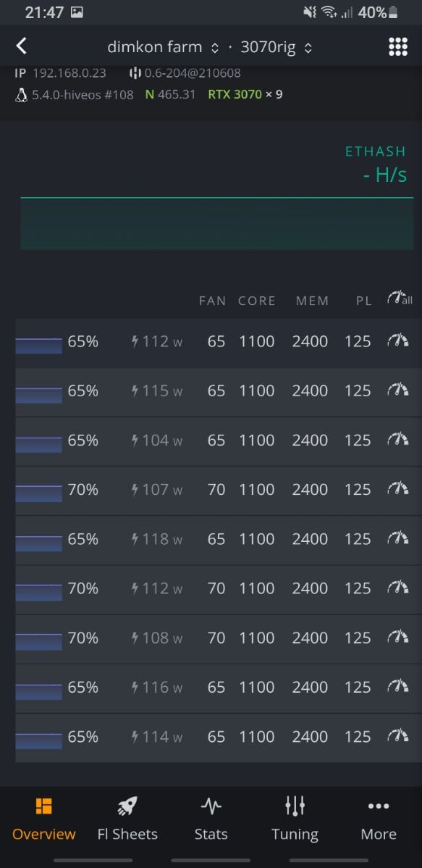Open overclock icon for 118 w GPU
422x868 pixels.
coord(397,538)
